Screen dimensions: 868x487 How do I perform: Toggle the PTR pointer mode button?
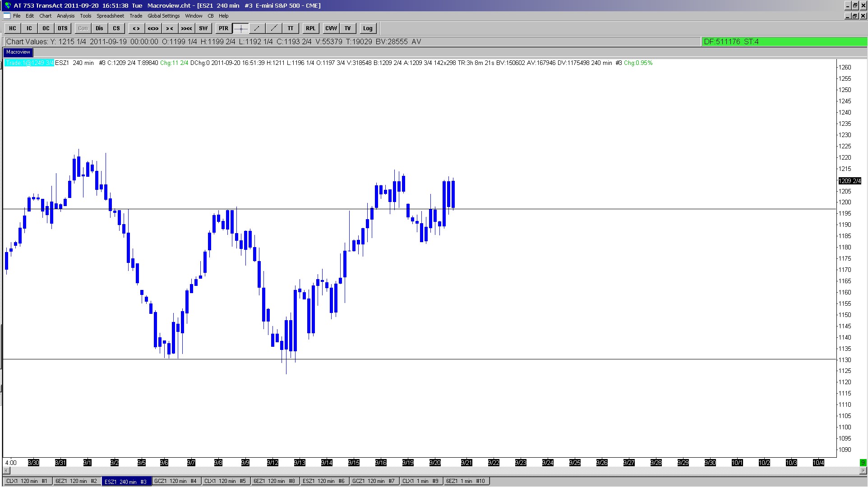[223, 28]
